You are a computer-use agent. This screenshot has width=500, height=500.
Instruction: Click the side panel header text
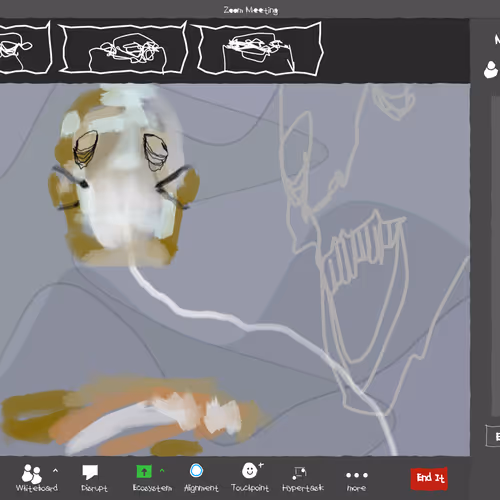497,40
